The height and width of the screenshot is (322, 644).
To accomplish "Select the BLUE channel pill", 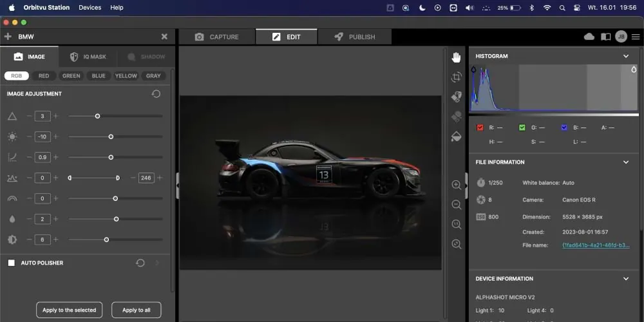I will tap(99, 76).
